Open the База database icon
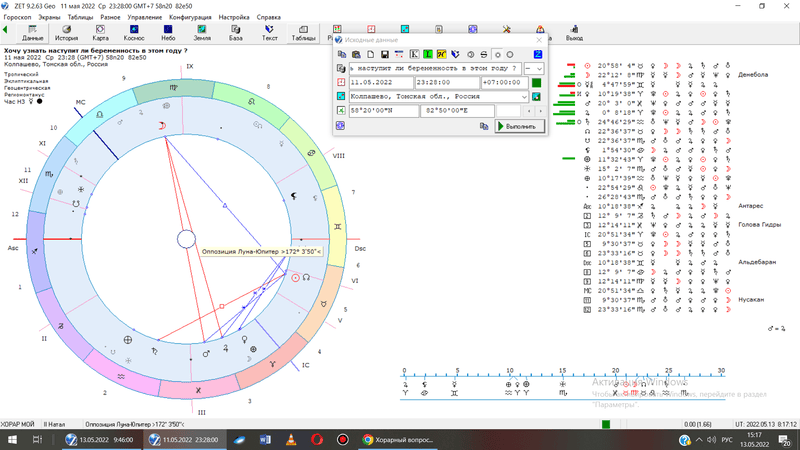Screen dimensions: 800x450 pos(236,32)
